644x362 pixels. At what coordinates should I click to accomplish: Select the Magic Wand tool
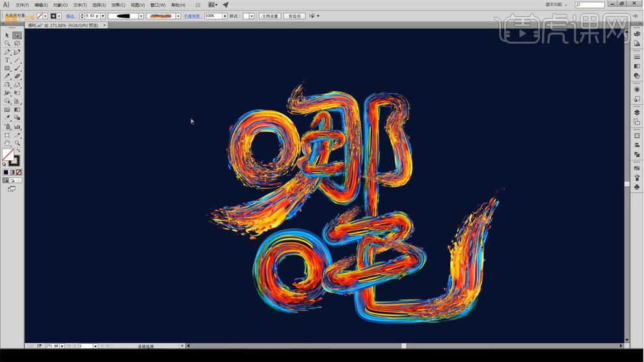(x=7, y=44)
